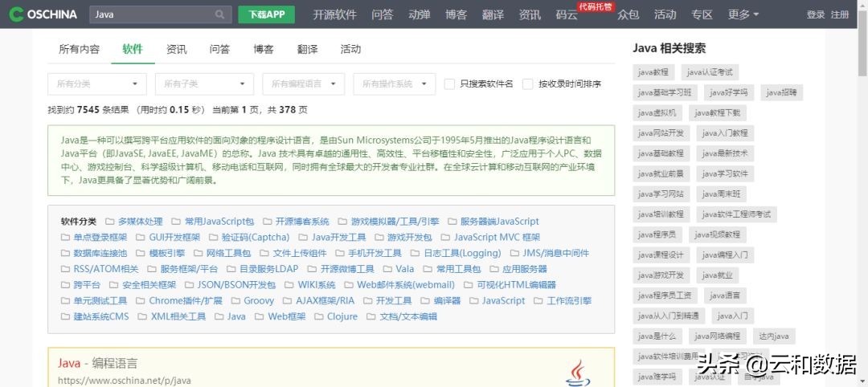Viewport: 868px width, 387px height.
Task: Click the folder icon beside 手机开发工具
Action: click(x=339, y=253)
